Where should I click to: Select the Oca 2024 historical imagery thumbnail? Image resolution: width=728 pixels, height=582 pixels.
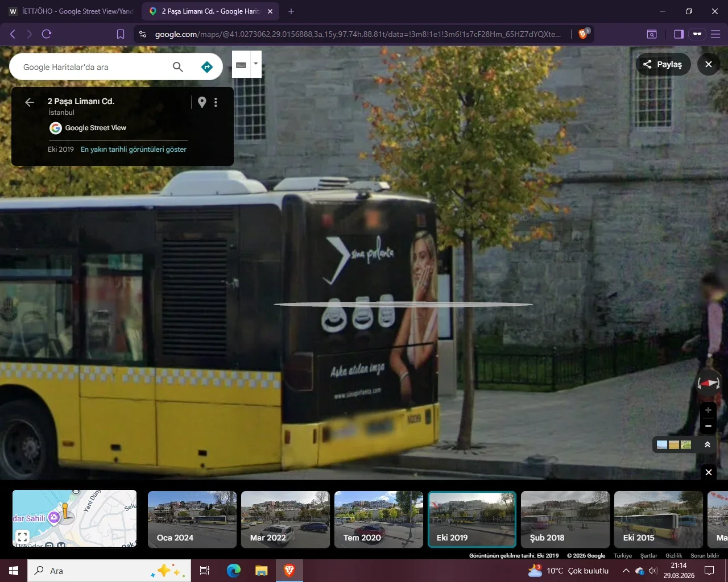pos(192,519)
